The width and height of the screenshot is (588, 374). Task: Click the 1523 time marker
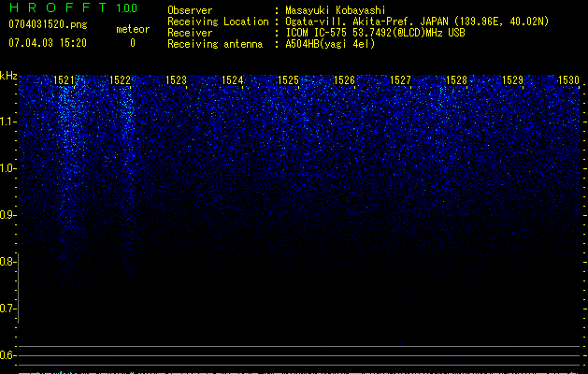(x=176, y=80)
